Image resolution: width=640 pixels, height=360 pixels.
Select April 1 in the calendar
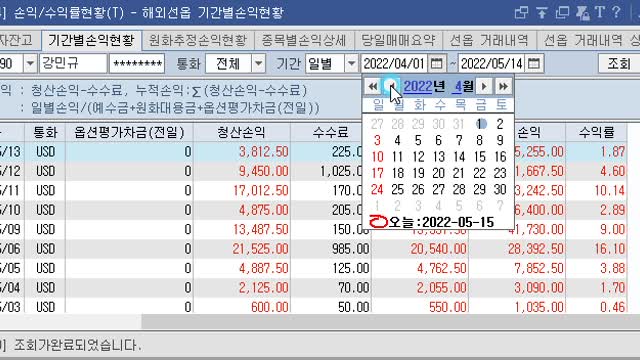coord(480,124)
